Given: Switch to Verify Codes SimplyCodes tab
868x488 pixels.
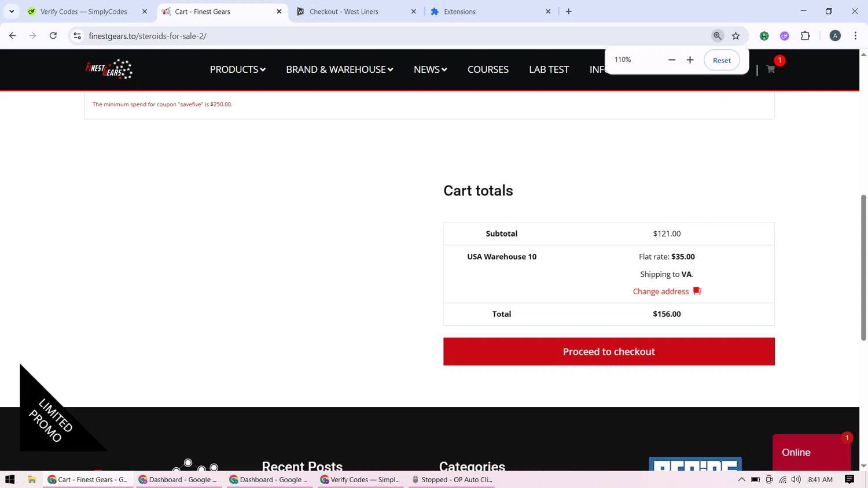Looking at the screenshot, I should 84,12.
